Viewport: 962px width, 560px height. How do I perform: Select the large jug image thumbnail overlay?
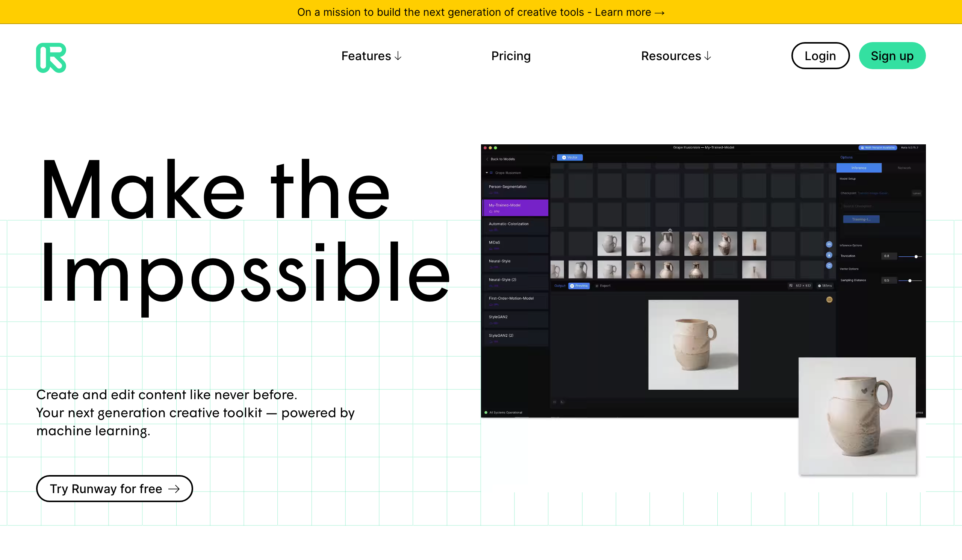[857, 416]
